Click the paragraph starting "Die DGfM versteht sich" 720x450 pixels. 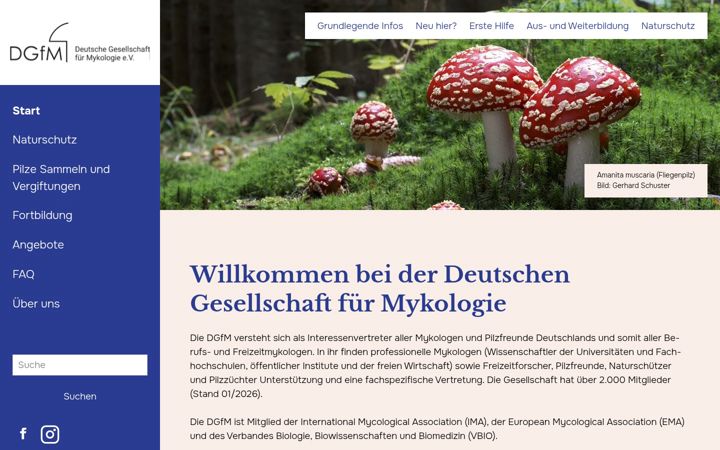pyautogui.click(x=435, y=366)
